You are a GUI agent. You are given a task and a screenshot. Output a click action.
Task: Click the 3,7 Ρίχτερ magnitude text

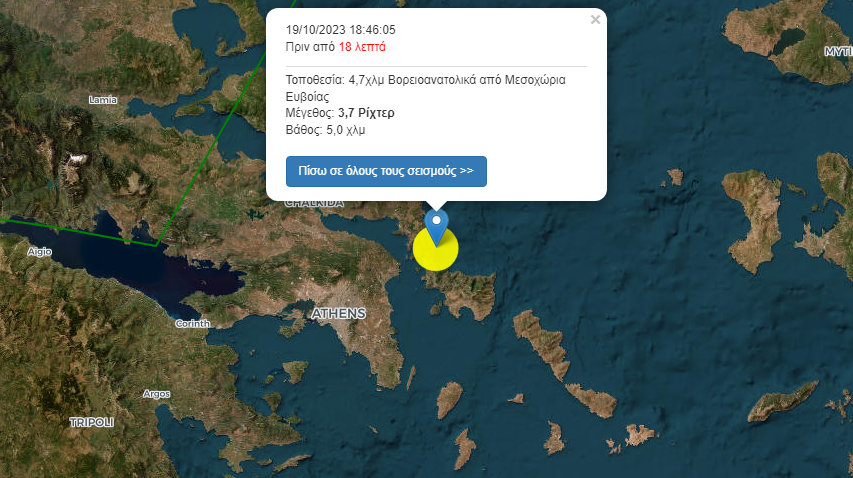tap(366, 113)
